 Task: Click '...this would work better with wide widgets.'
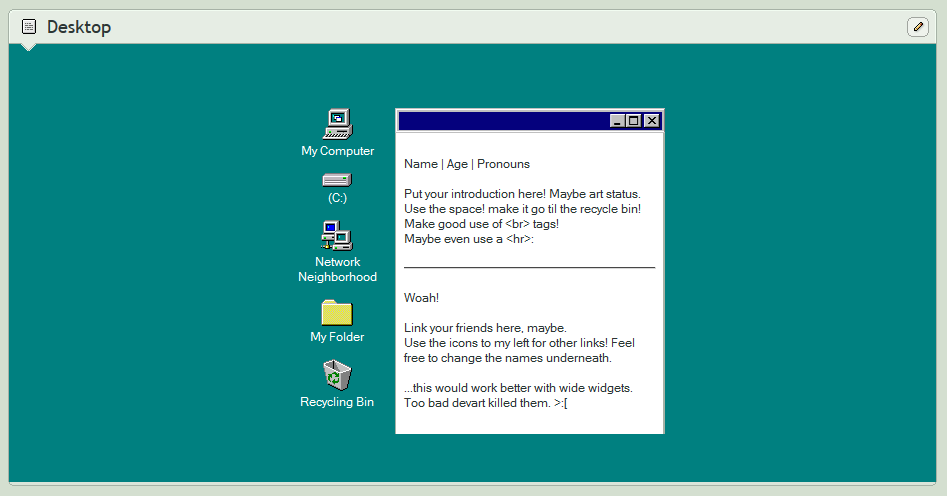coord(518,388)
